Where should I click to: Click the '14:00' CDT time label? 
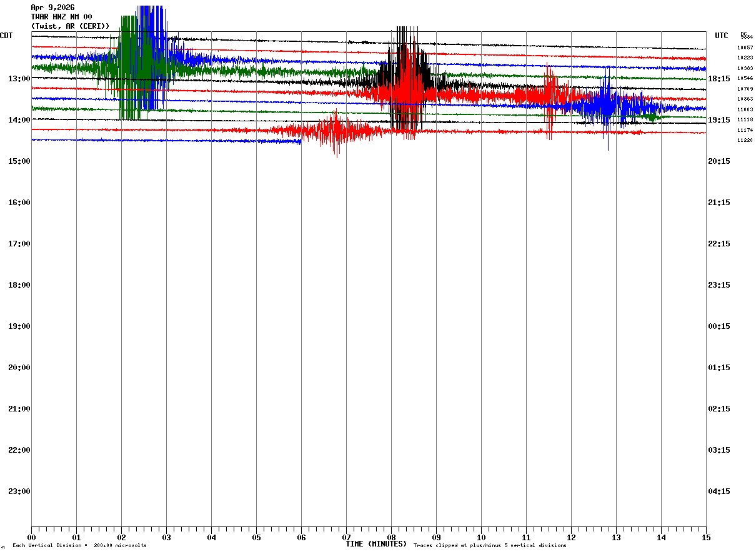[19, 119]
